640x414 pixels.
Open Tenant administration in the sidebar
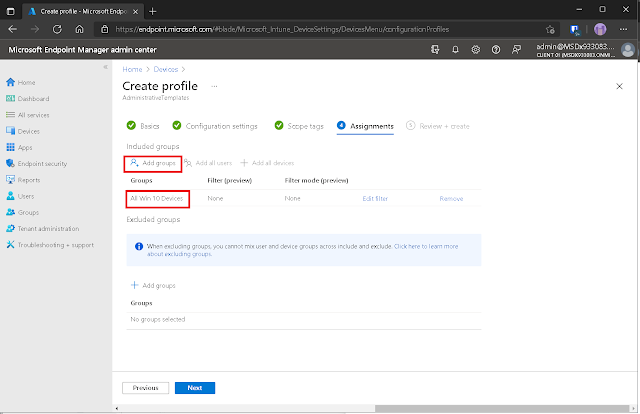(43, 229)
